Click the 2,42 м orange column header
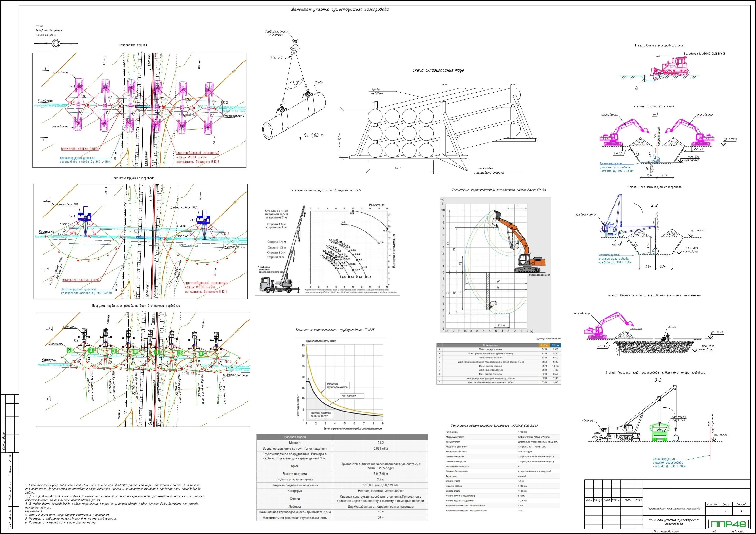 [544, 345]
